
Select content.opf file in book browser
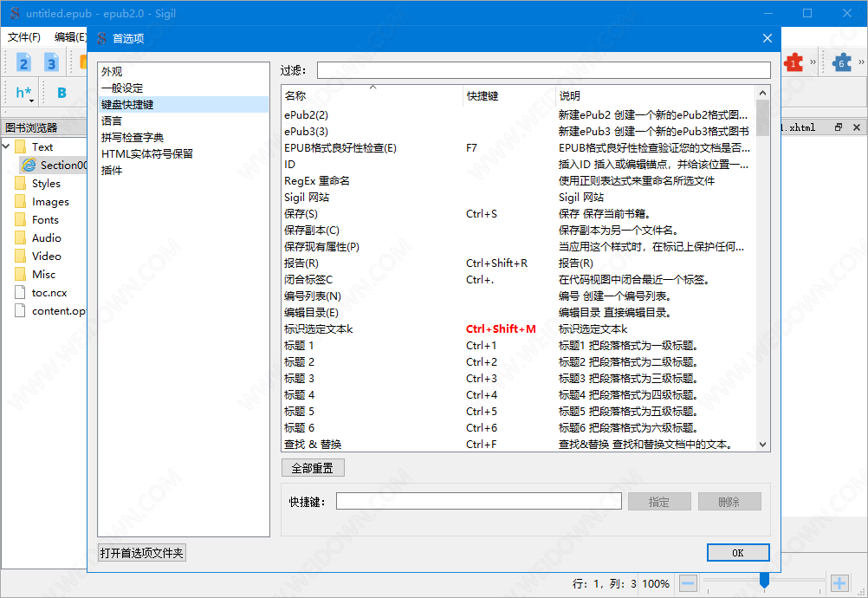[x=59, y=311]
